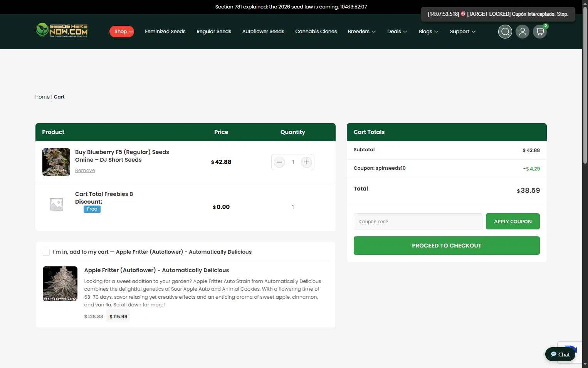Expand the Breeders menu
The height and width of the screenshot is (368, 588).
[362, 32]
